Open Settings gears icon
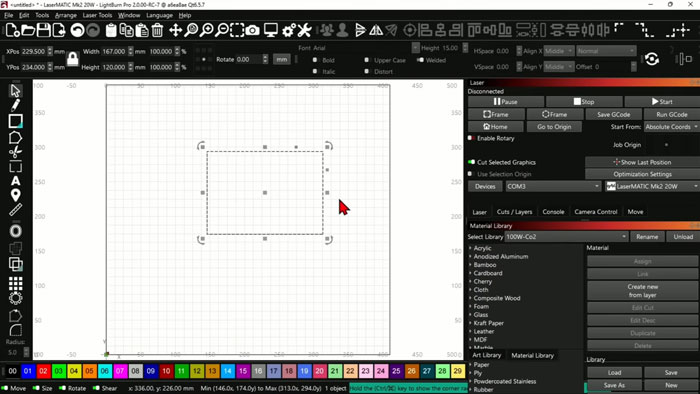Viewport: 700px width, 394px height. coord(289,30)
